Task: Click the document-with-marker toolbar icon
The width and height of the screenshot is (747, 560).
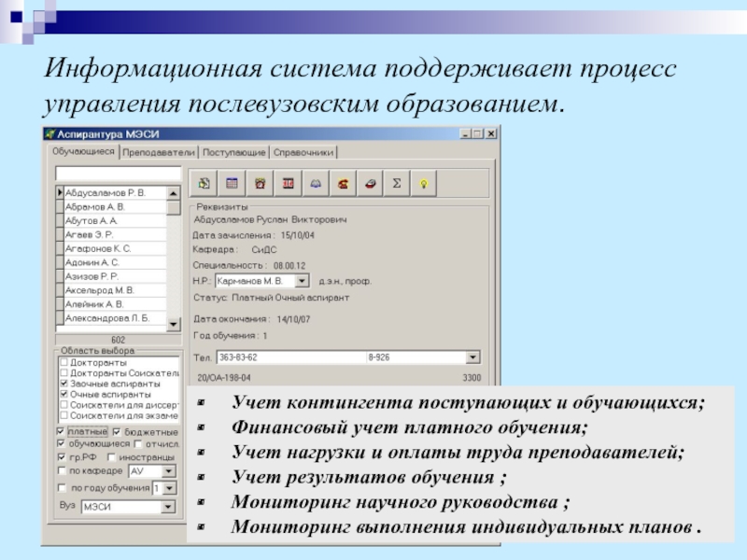Action: (204, 183)
